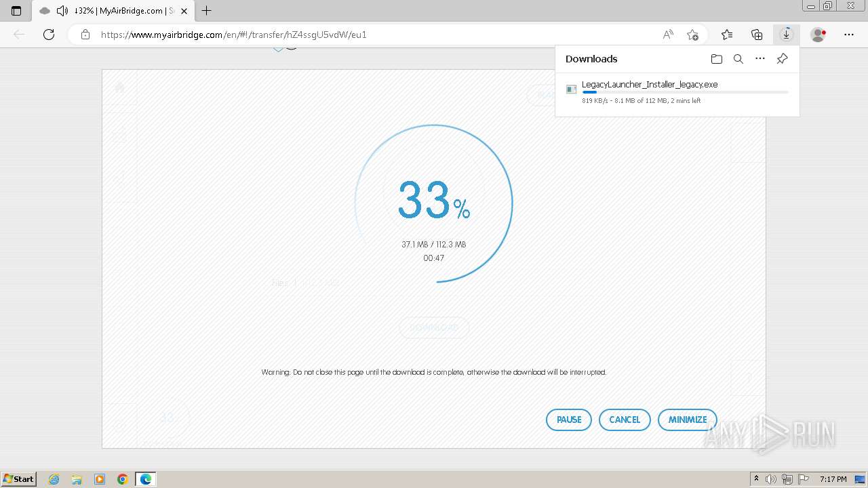
Task: Open the downloads folder
Action: (717, 59)
